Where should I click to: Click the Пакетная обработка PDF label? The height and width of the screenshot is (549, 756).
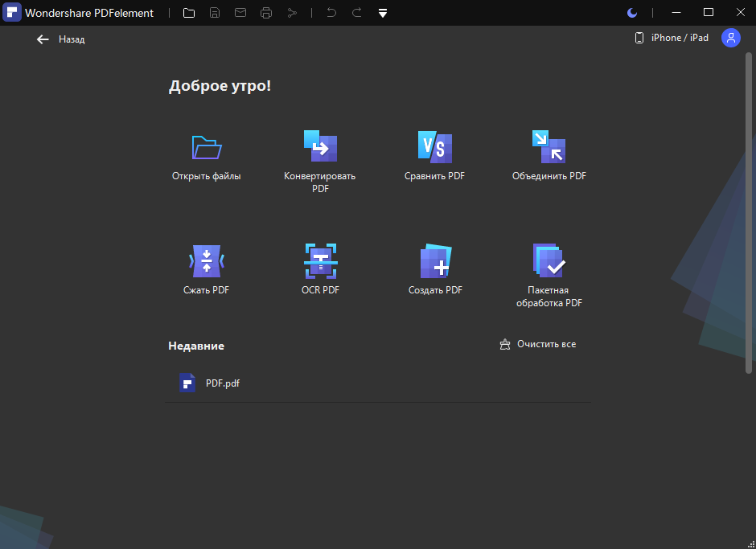(549, 297)
